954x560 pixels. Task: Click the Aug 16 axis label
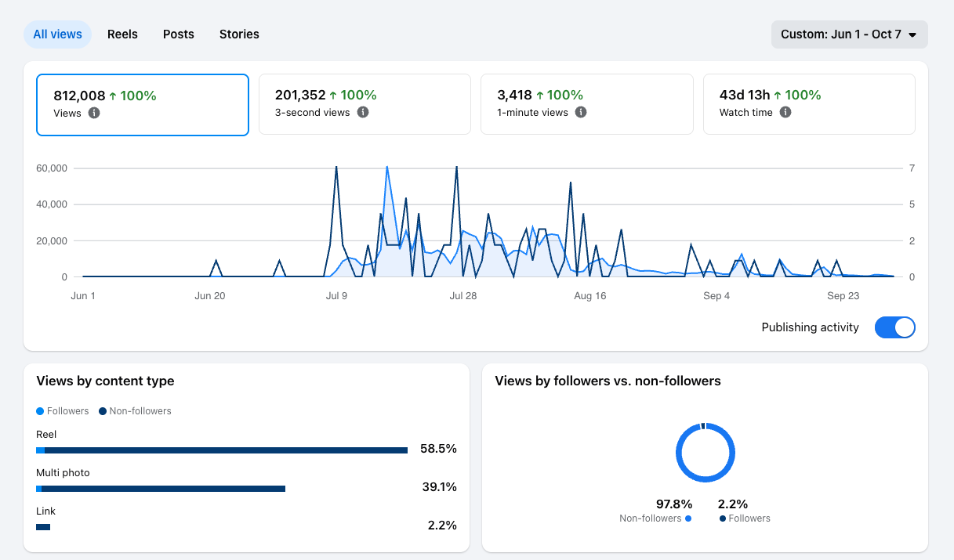pyautogui.click(x=590, y=296)
